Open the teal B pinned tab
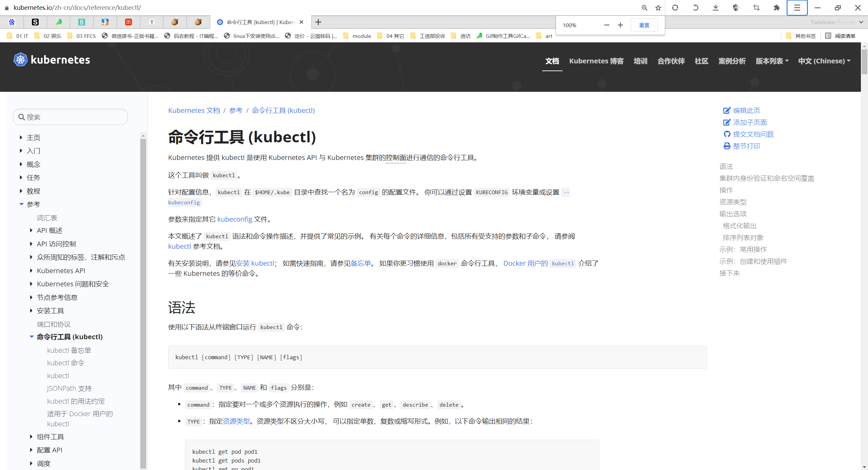Screen dimensions: 868x470 click(x=82, y=22)
